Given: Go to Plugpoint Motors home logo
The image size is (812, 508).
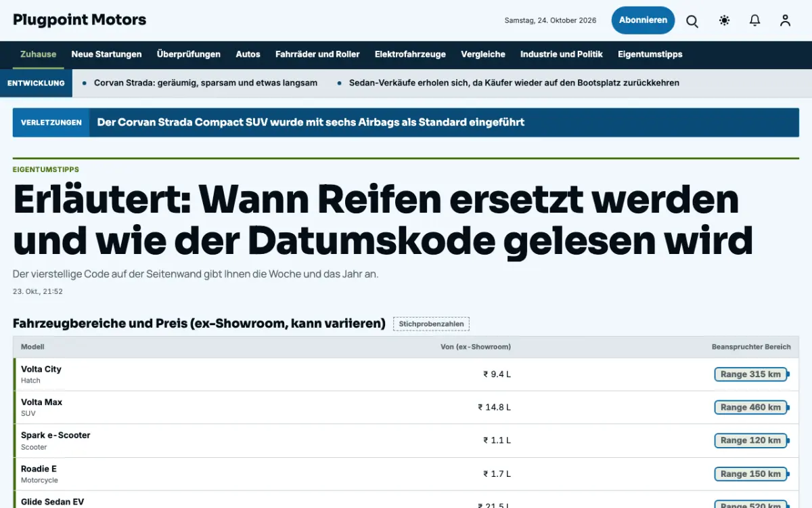Looking at the screenshot, I should [79, 20].
